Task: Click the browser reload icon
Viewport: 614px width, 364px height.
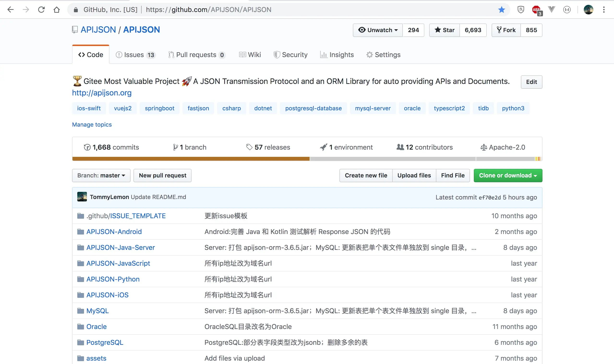Action: point(41,10)
